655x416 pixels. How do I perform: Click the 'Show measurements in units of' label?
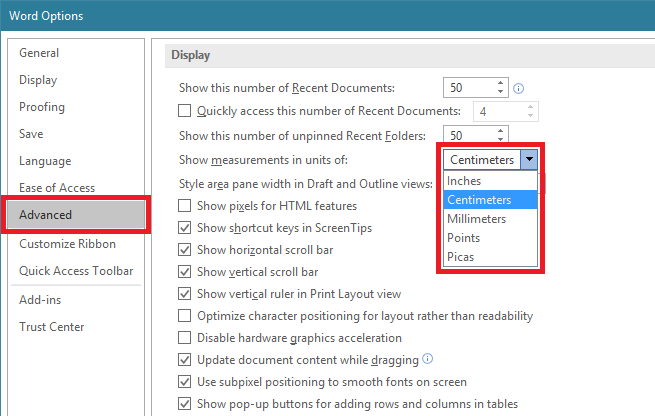click(x=263, y=160)
